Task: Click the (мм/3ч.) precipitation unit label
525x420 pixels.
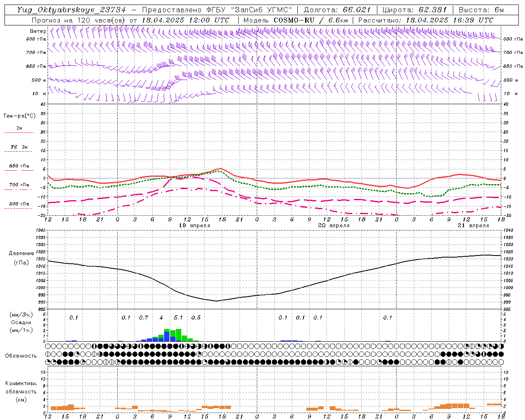Action: (x=21, y=315)
